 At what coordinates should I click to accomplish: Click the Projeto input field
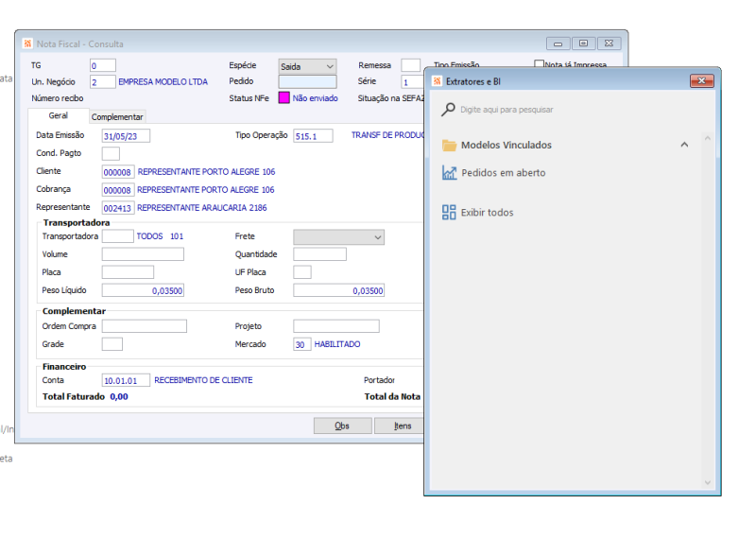(x=336, y=326)
